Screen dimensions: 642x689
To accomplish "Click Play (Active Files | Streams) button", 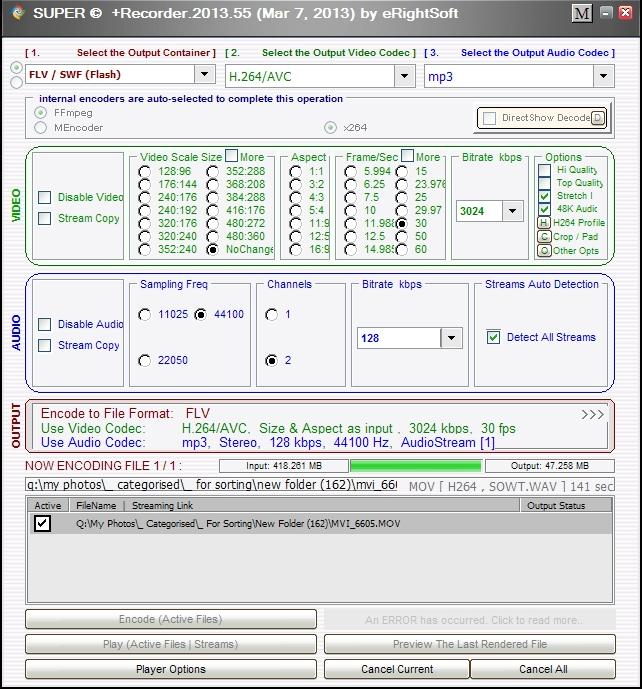I will [170, 644].
